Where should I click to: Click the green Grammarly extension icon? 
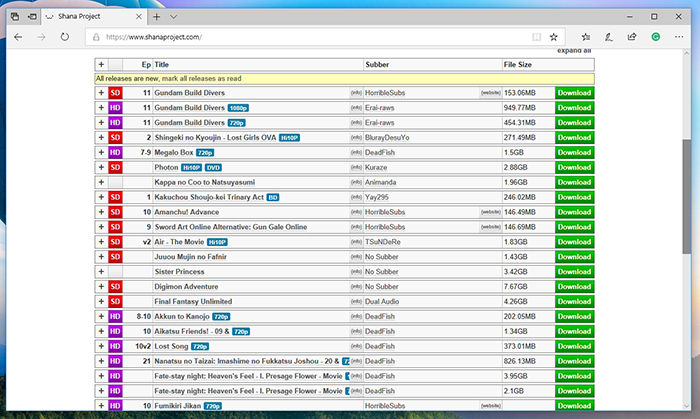pos(655,37)
